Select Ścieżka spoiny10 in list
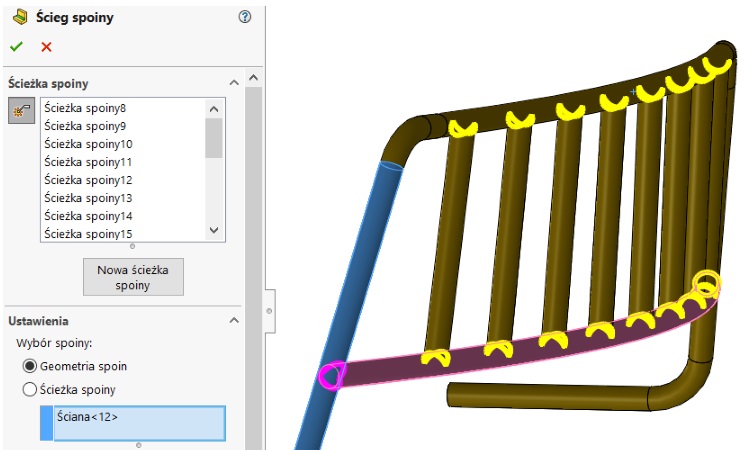Viewport: 755px width, 450px height. 88,144
